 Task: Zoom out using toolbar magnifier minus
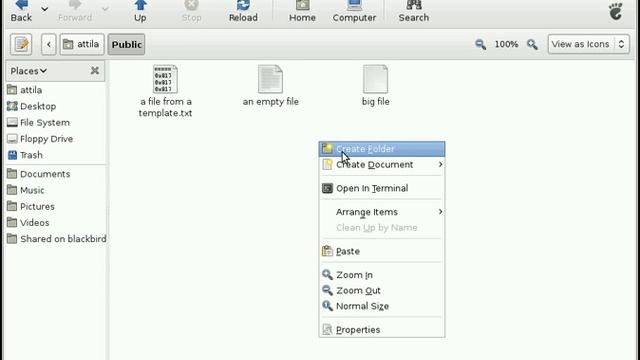(x=480, y=44)
